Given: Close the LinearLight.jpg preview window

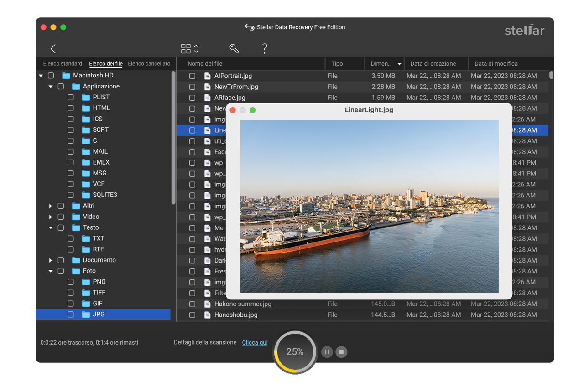Looking at the screenshot, I should coord(233,110).
